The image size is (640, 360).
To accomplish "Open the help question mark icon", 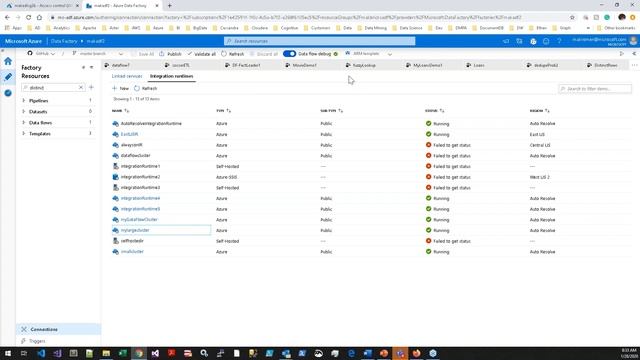I will coord(559,41).
